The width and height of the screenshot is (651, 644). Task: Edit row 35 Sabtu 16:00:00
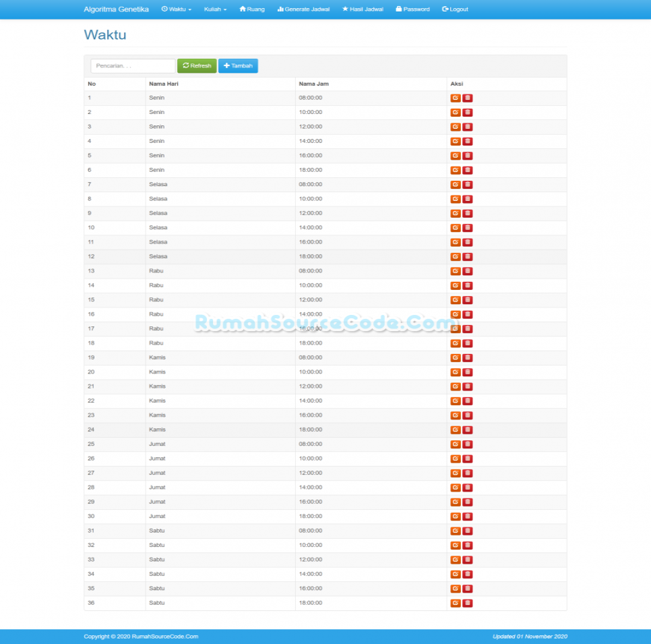[456, 588]
